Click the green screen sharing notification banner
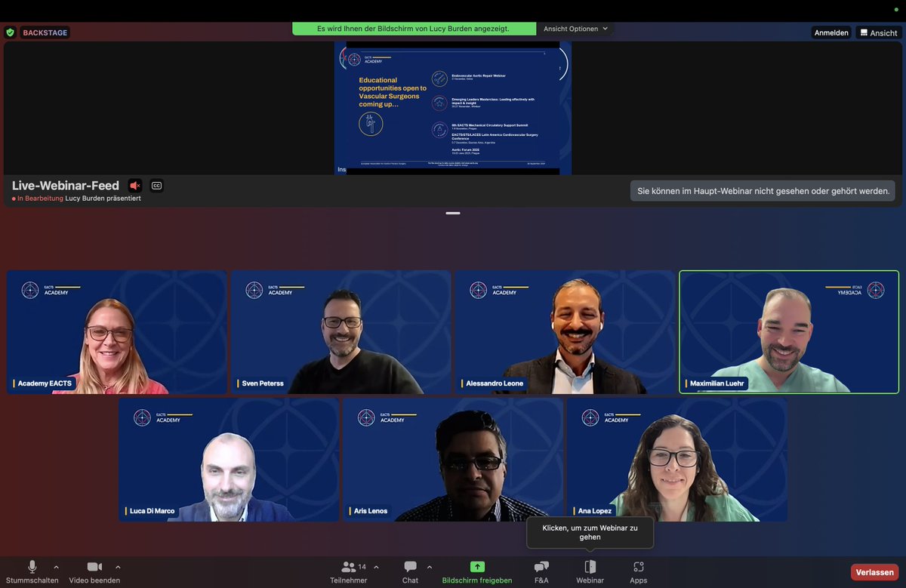 pos(414,29)
